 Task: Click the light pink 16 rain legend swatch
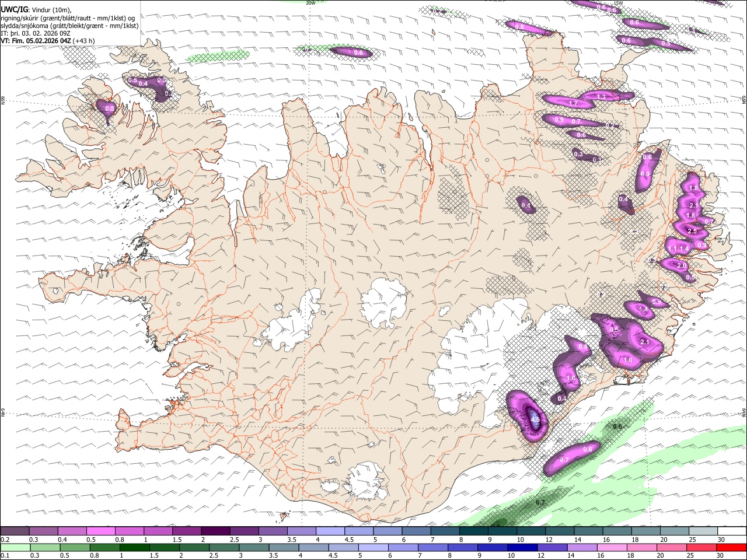click(612, 547)
